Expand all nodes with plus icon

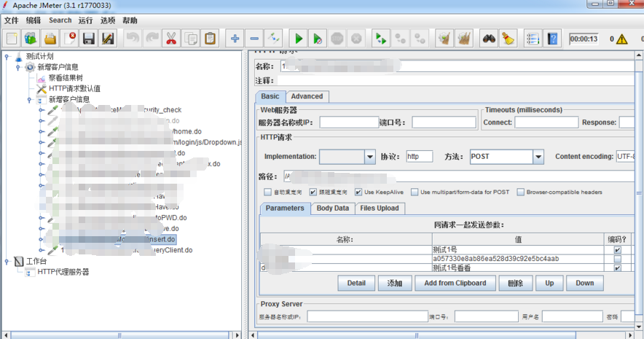(x=235, y=39)
